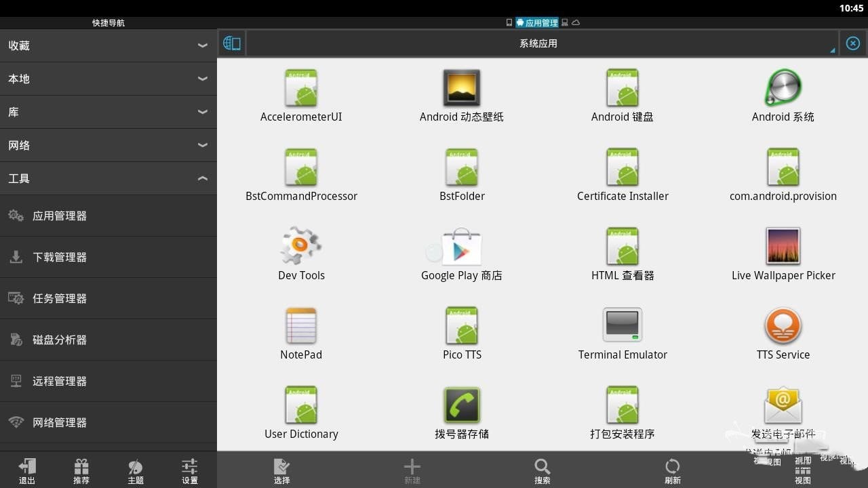Viewport: 868px width, 488px height.
Task: Open Android 动态壁纸 app icon
Action: pyautogui.click(x=462, y=88)
